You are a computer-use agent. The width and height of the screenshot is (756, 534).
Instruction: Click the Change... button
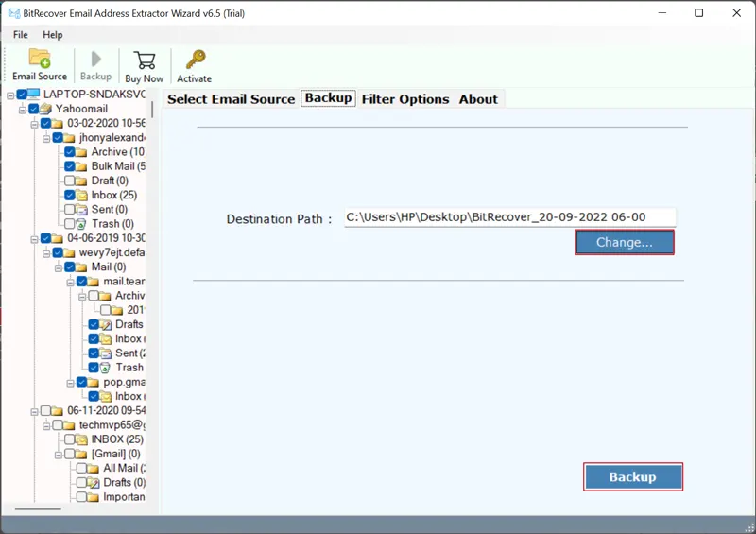(625, 243)
